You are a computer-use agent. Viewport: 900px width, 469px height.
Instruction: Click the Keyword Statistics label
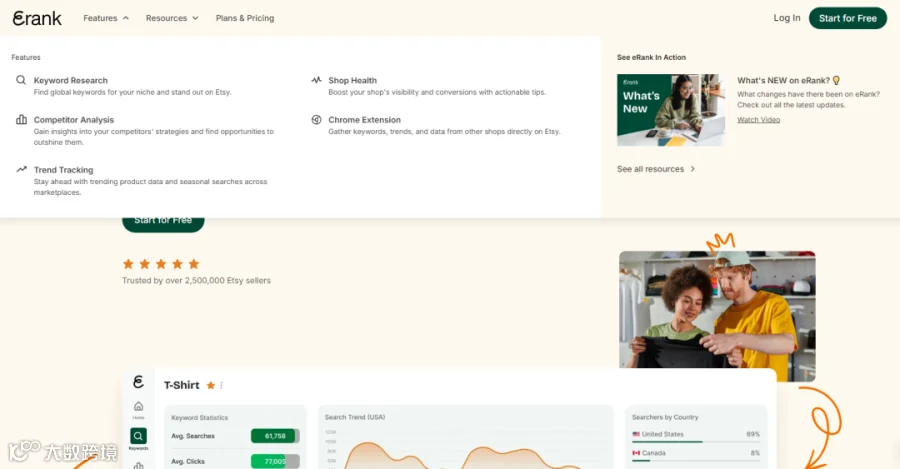coord(199,417)
